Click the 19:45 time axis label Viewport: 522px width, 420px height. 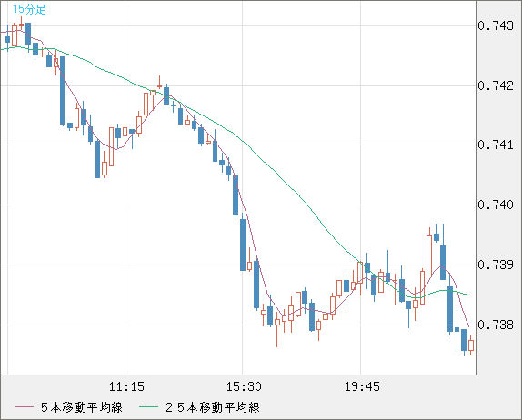click(x=362, y=386)
